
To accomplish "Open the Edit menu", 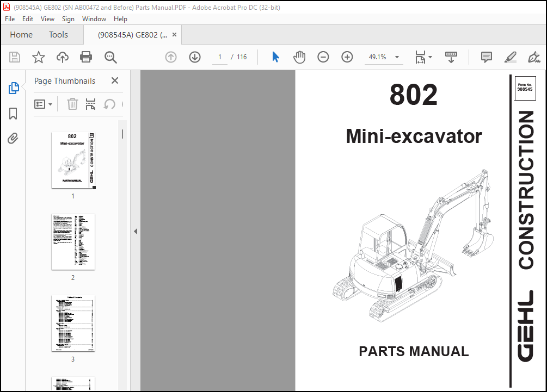I will coord(28,19).
